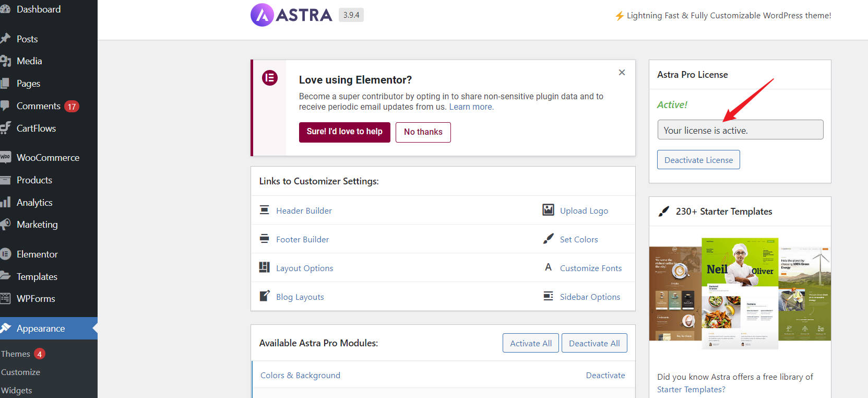Screen dimensions: 868x398
Task: Click the Deactivate License button
Action: pyautogui.click(x=698, y=160)
